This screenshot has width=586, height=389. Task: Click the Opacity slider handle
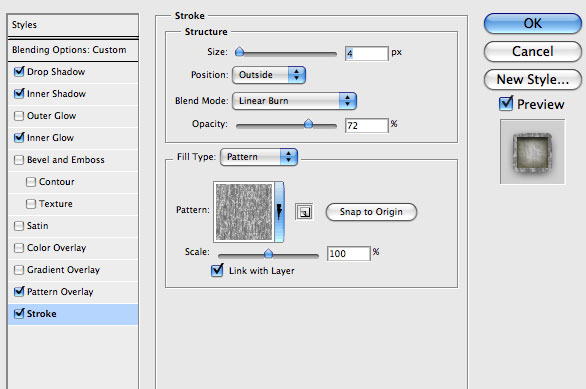(308, 124)
